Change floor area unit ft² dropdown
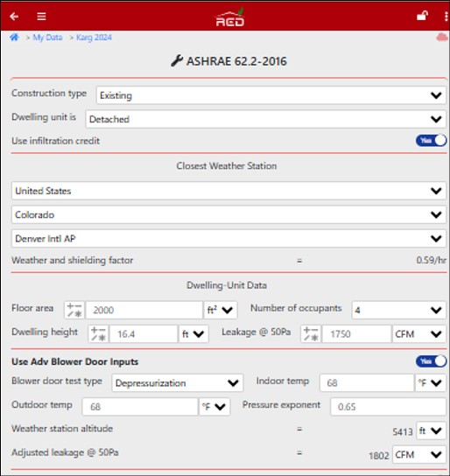This screenshot has width=450, height=476. coord(221,310)
